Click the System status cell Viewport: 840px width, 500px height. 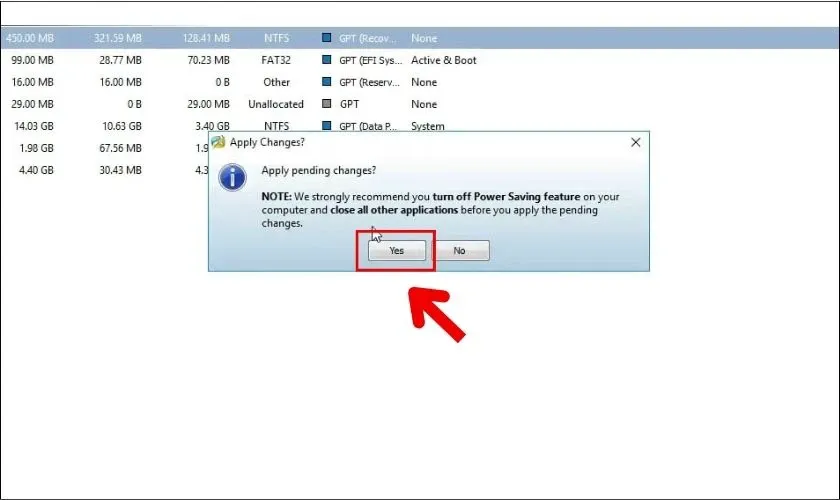click(x=428, y=126)
